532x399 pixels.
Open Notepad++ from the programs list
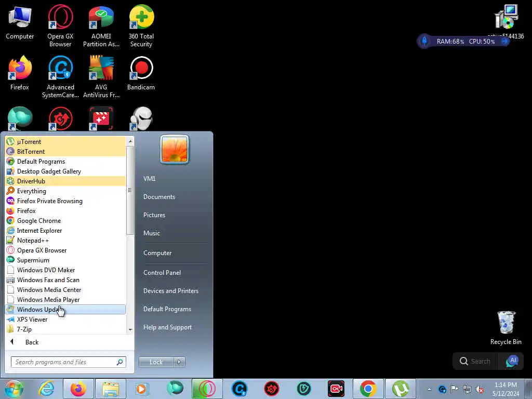click(x=65, y=240)
